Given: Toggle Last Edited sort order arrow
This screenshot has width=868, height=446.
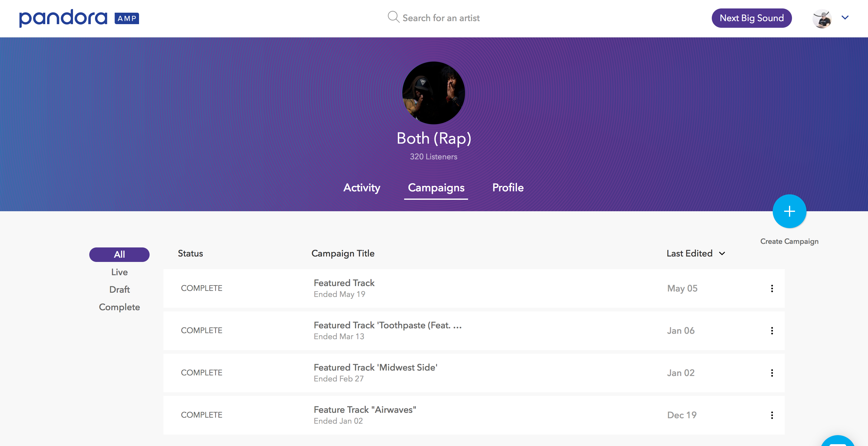Looking at the screenshot, I should point(722,253).
